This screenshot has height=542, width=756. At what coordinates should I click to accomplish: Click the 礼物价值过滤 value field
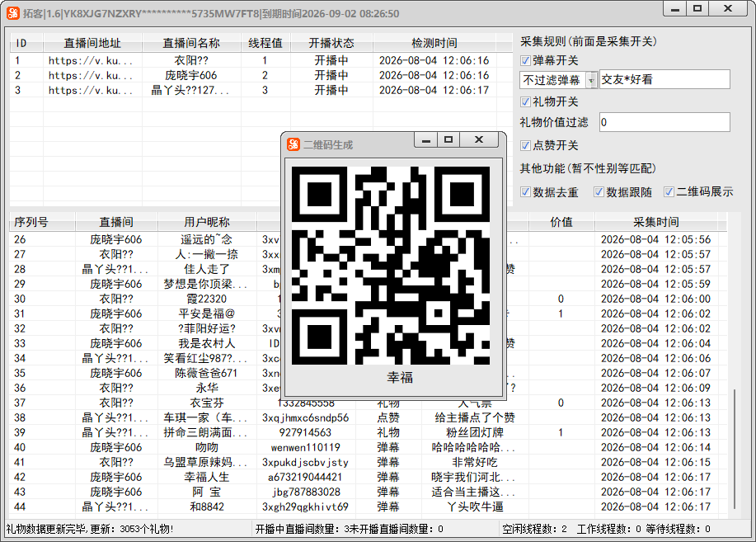(664, 123)
